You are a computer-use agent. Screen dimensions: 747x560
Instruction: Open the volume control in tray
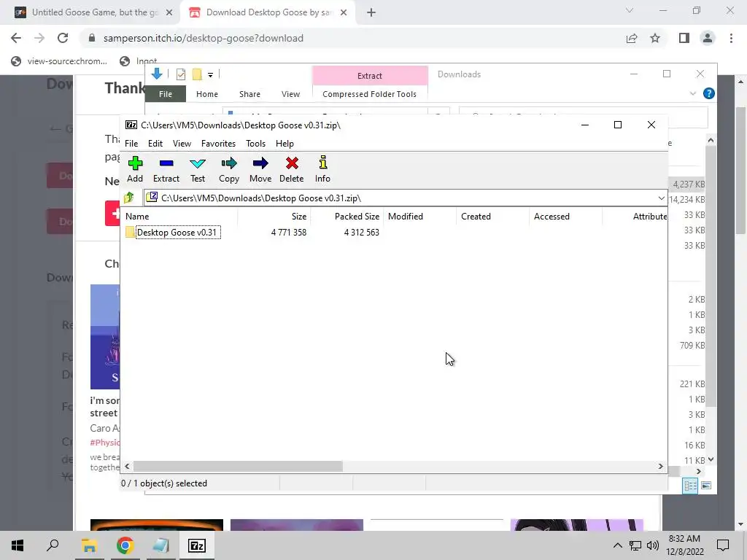[x=653, y=545]
